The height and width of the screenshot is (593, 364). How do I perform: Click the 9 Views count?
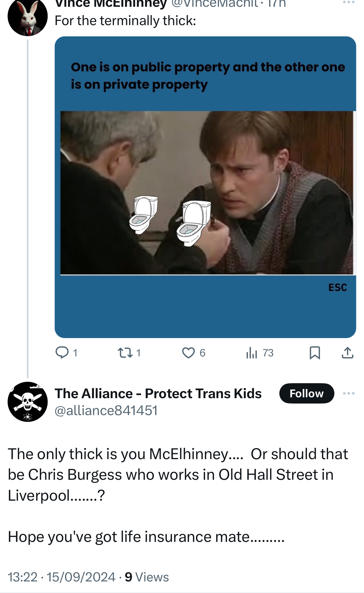point(147,577)
